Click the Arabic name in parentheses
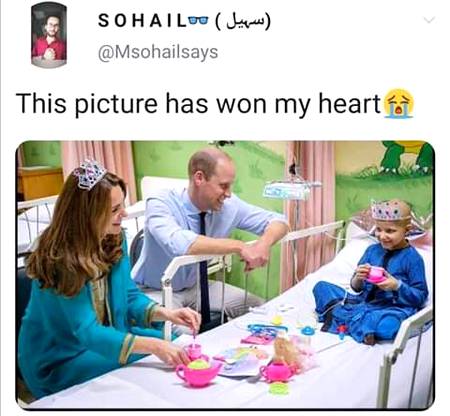Viewport: 450px width, 416px height. click(243, 21)
